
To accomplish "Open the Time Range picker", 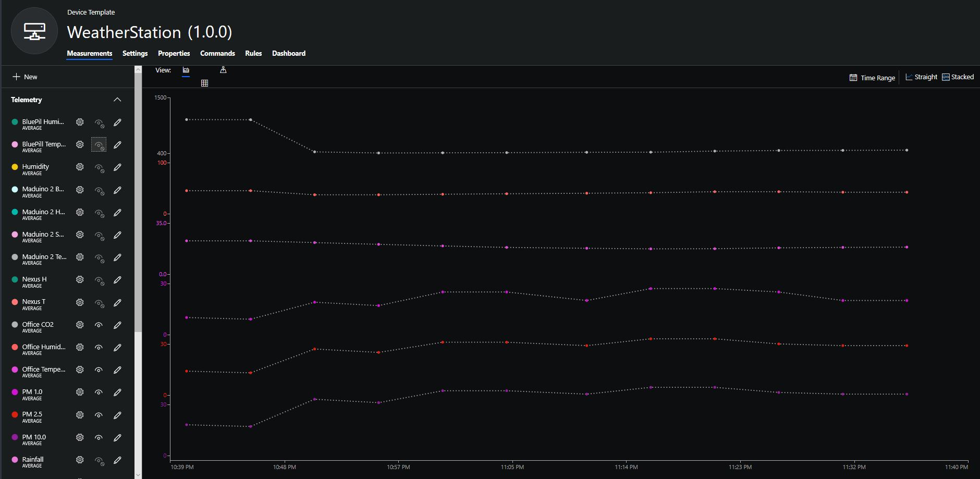I will point(872,78).
